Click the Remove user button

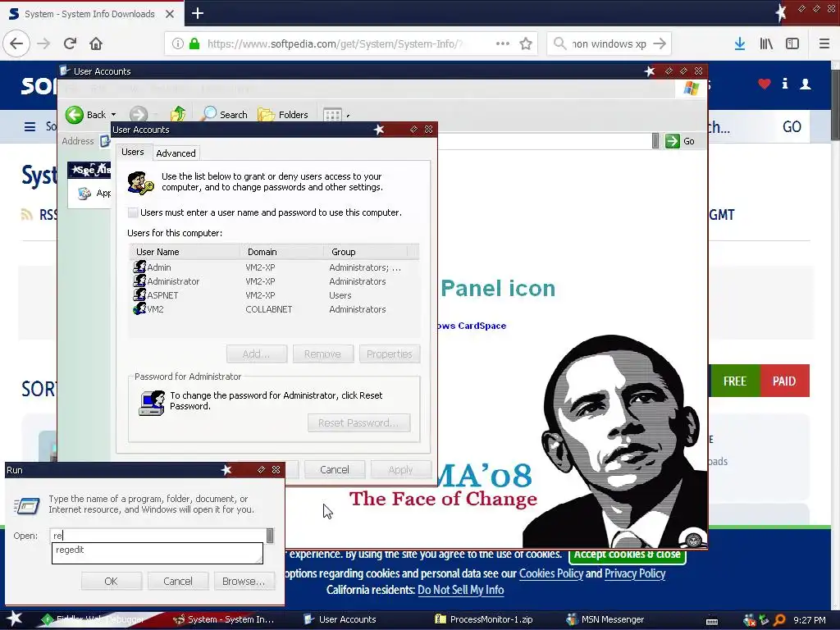(x=322, y=354)
